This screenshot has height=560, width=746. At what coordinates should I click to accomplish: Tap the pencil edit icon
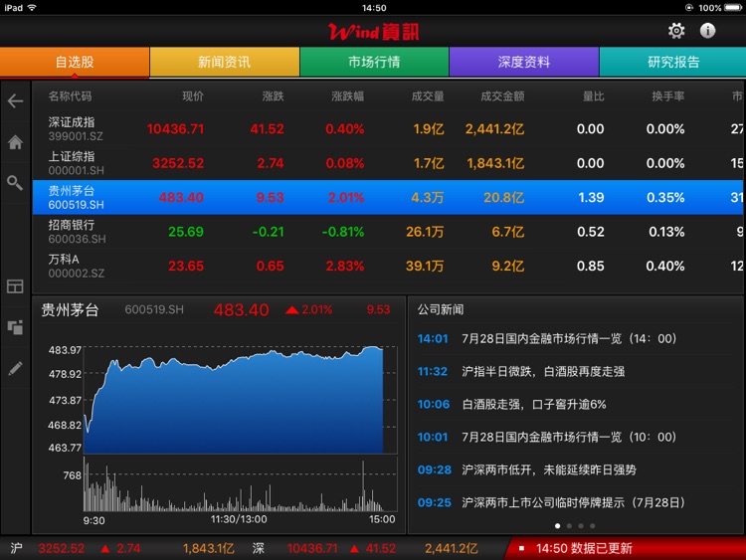coord(15,368)
